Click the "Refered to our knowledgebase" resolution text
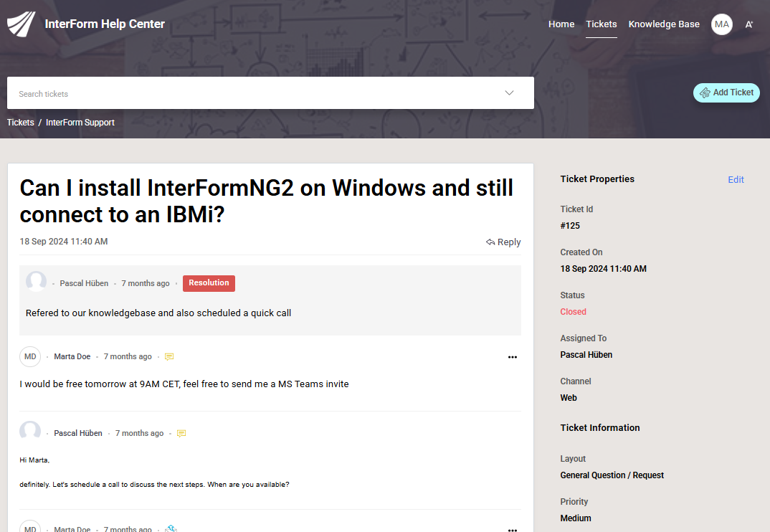Viewport: 770px width, 532px height. (158, 313)
